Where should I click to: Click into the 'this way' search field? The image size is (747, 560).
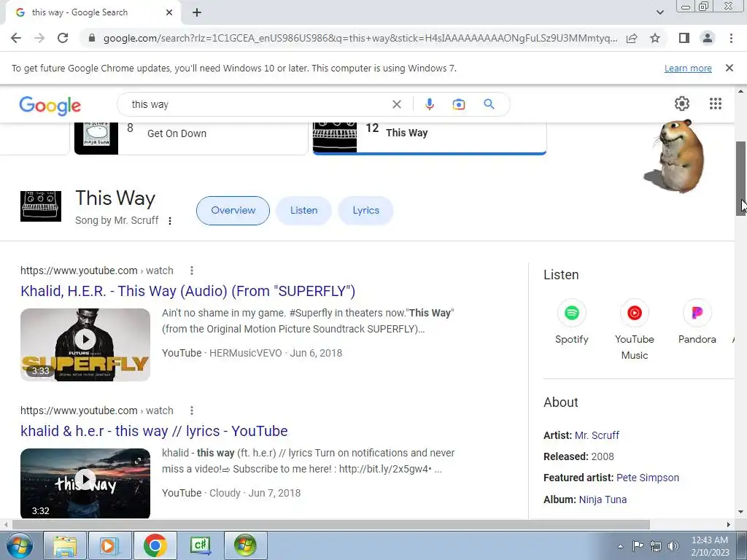[x=258, y=104]
